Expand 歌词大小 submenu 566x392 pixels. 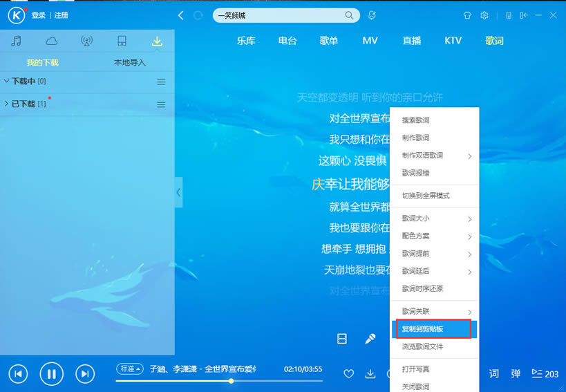(435, 218)
